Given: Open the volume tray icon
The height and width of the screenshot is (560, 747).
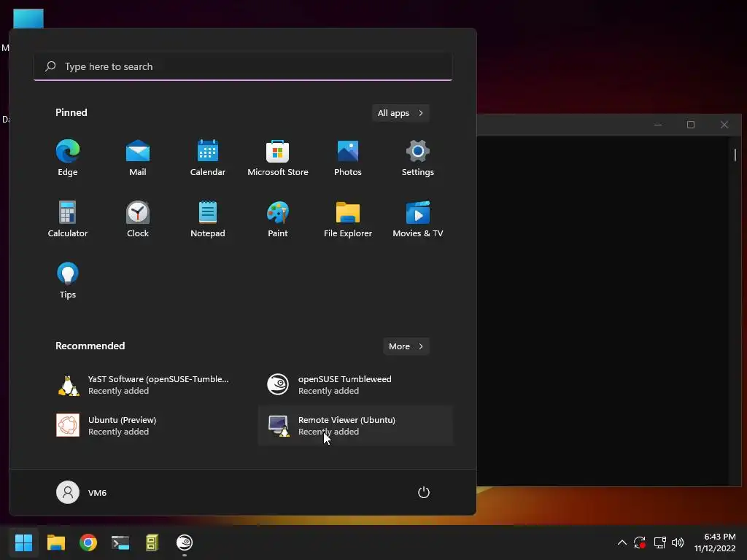Looking at the screenshot, I should coord(678,542).
